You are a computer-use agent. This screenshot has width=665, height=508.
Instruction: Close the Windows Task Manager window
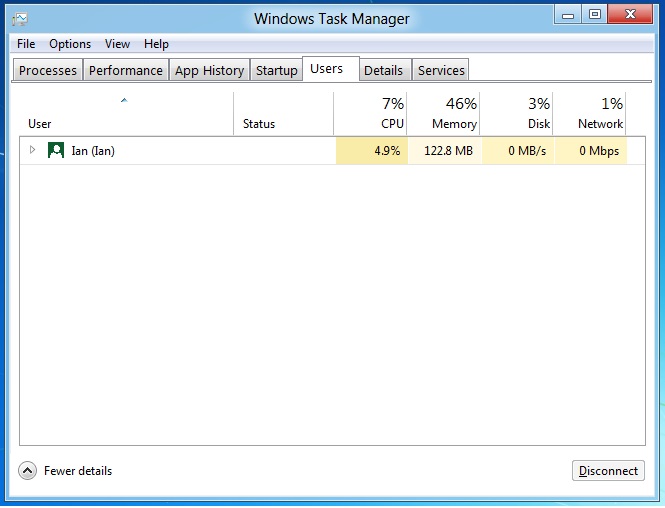tap(630, 14)
